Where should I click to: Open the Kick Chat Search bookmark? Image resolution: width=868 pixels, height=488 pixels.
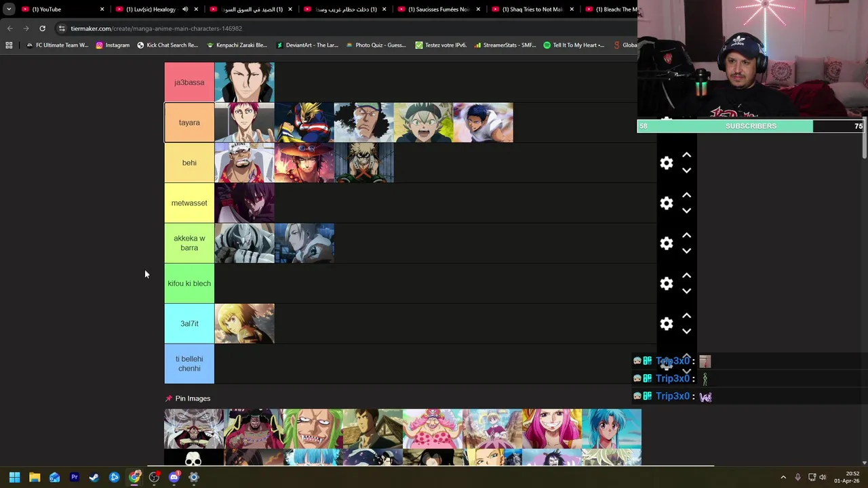[x=167, y=45]
